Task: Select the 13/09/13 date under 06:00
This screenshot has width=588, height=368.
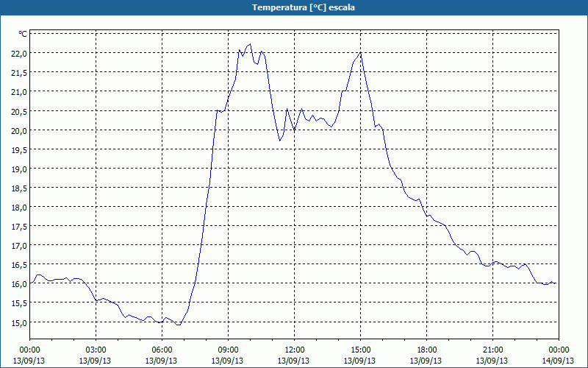Action: tap(161, 361)
